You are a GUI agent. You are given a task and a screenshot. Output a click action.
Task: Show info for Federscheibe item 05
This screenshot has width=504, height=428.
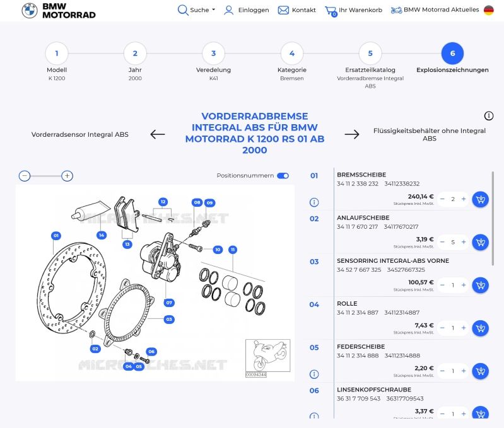314,374
